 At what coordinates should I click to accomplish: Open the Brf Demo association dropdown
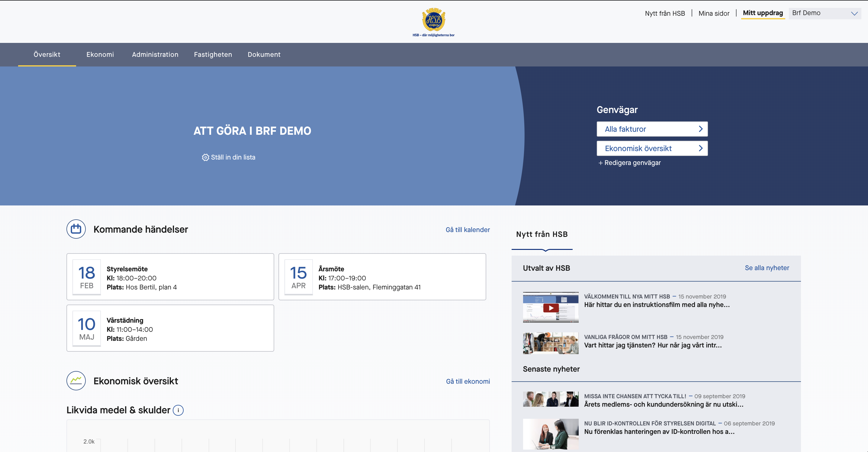[825, 14]
